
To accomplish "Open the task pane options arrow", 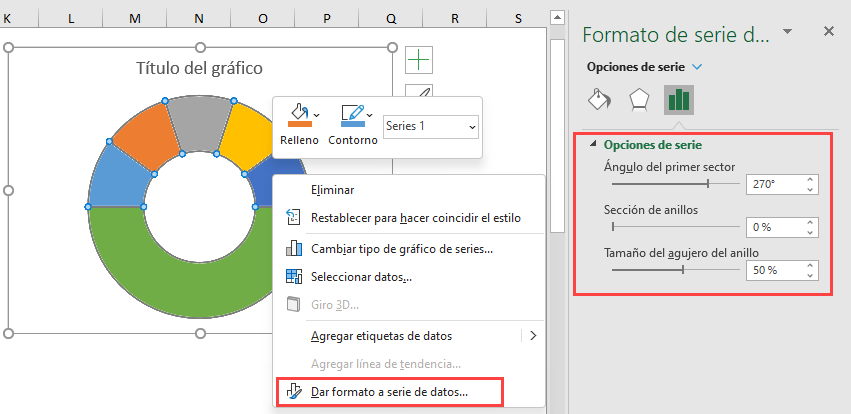I will tap(788, 31).
